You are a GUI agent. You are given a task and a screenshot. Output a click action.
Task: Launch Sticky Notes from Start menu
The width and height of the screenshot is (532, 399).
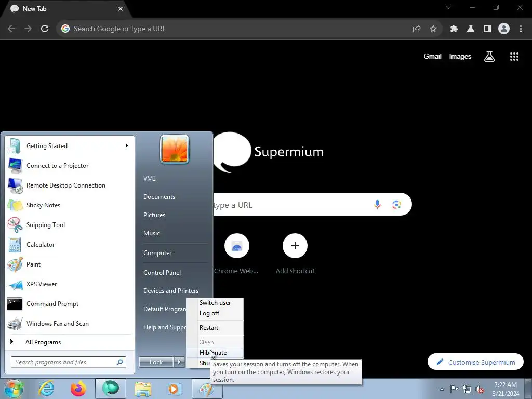tap(70, 205)
